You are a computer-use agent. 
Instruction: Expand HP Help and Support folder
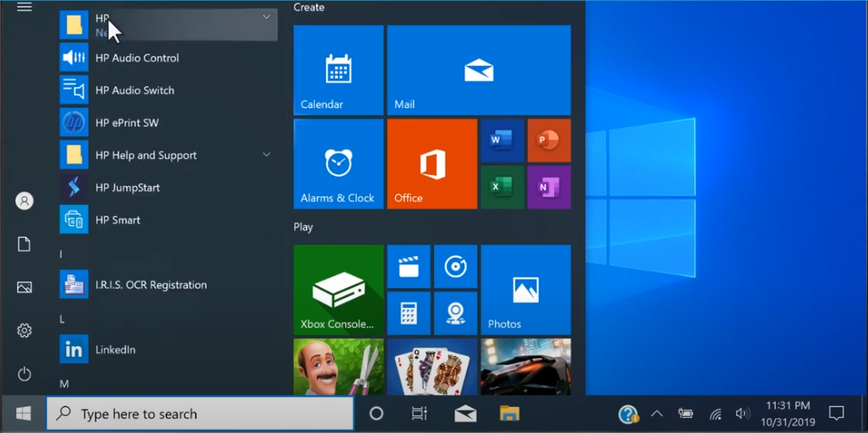pos(266,155)
